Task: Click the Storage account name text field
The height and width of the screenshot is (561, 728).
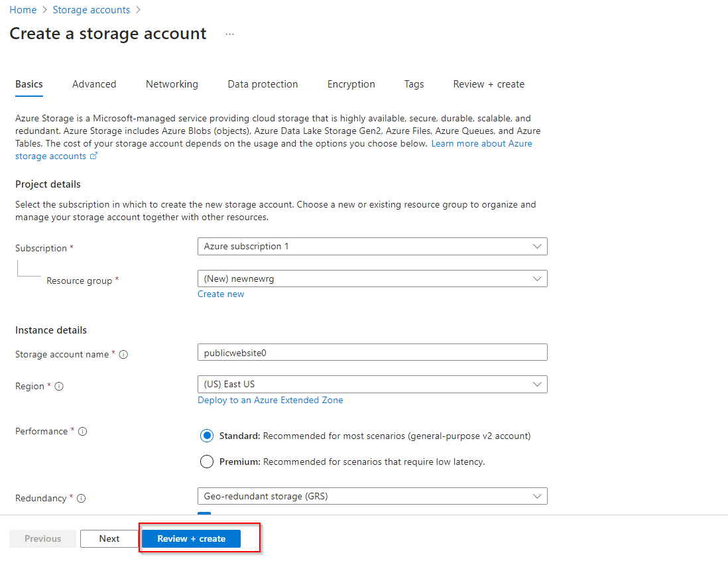Action: pos(372,352)
